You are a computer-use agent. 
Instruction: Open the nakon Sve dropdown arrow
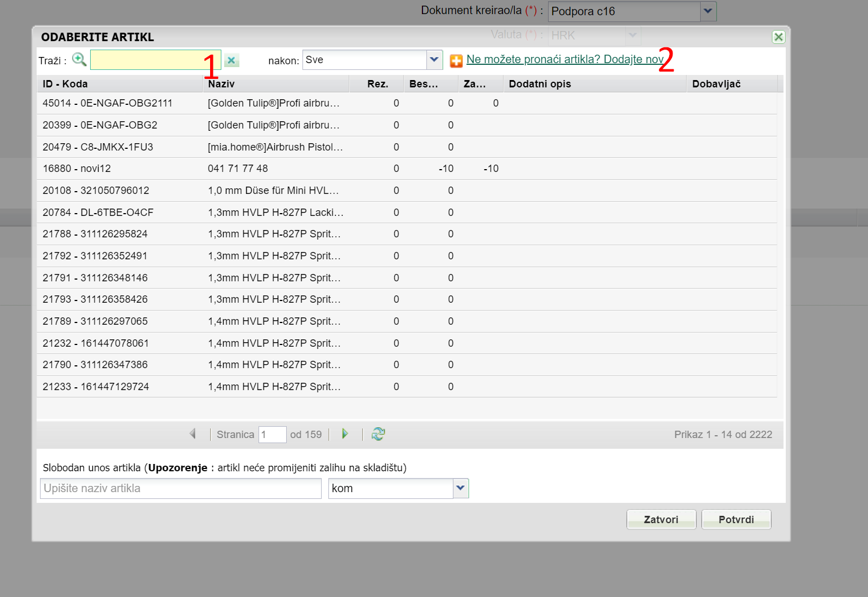coord(434,60)
